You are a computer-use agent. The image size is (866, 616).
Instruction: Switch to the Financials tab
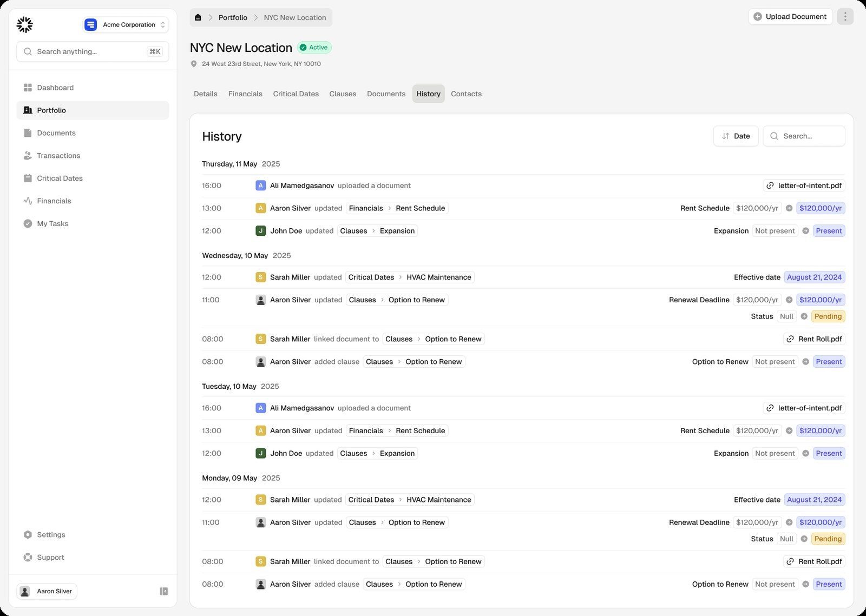click(x=245, y=94)
